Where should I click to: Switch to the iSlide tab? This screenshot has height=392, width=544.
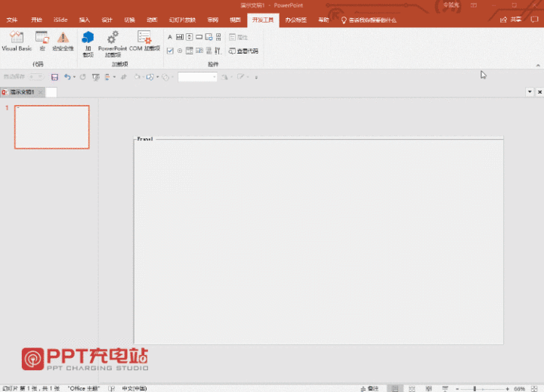[60, 20]
